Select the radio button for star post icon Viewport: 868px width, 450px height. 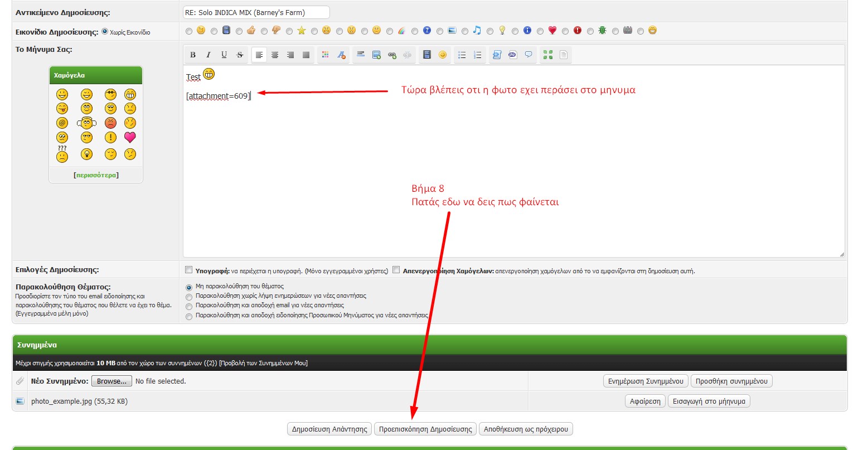[x=289, y=31]
